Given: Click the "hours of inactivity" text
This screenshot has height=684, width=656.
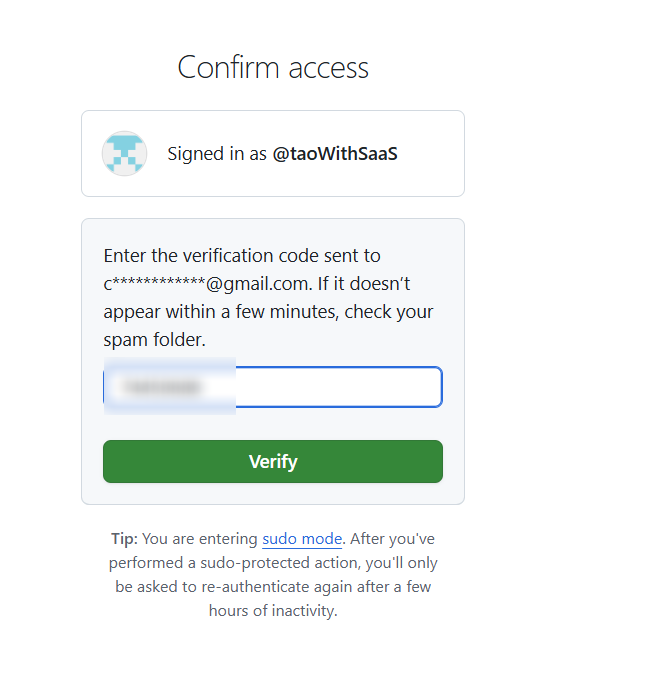Looking at the screenshot, I should pyautogui.click(x=273, y=611).
